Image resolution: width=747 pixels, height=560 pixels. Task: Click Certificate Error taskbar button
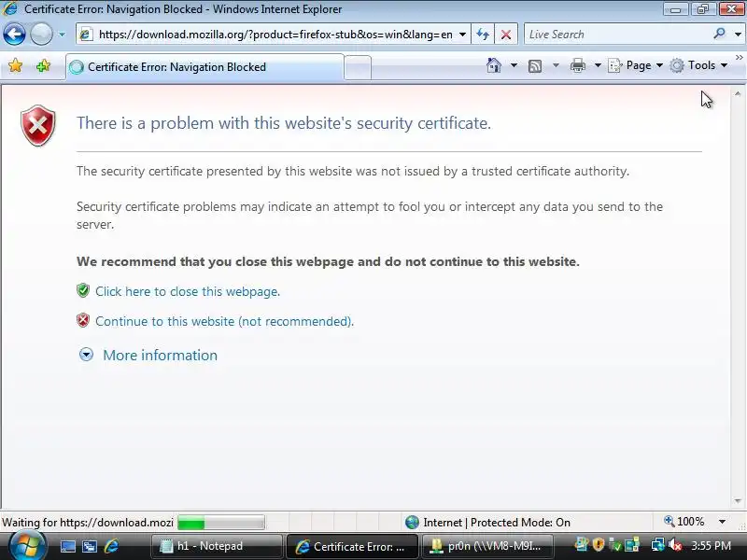tap(352, 546)
